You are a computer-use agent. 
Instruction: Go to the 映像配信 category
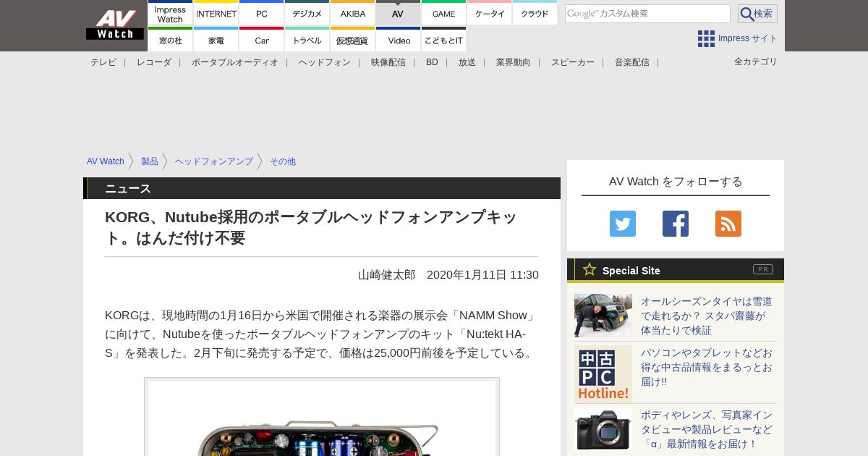[x=388, y=62]
